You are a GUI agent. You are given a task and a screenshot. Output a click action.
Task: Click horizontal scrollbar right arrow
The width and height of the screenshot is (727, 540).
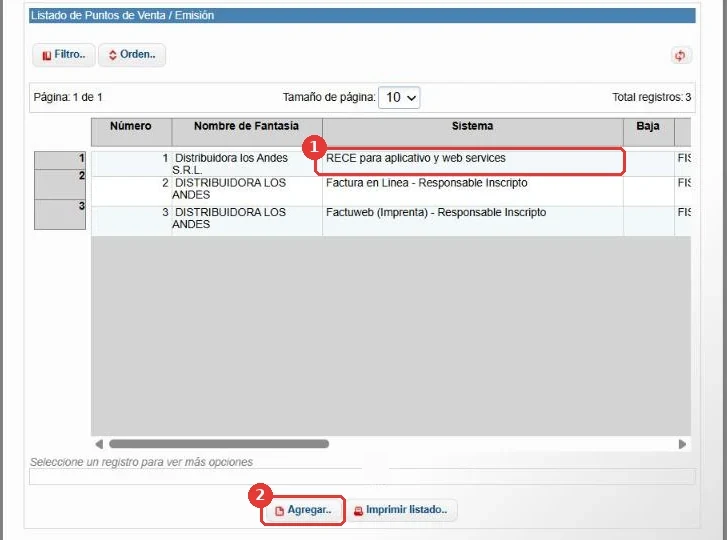click(682, 444)
